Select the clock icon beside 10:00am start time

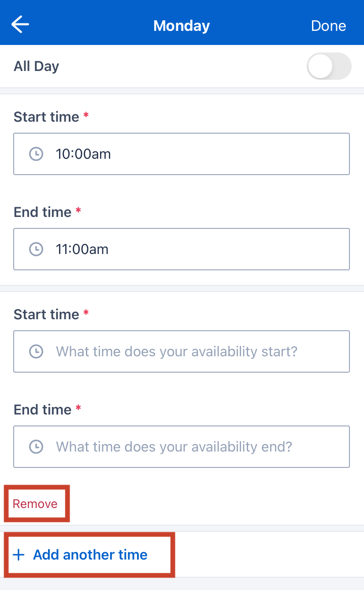tap(36, 154)
